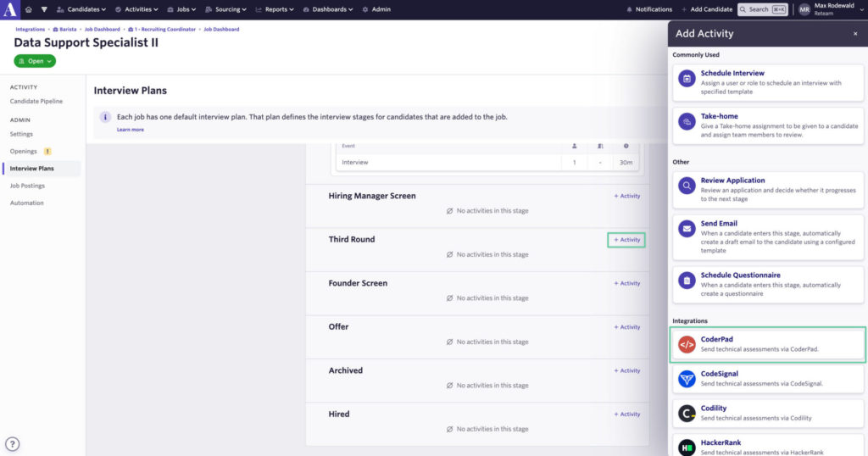The width and height of the screenshot is (868, 456).
Task: Open the Sourcing dropdown menu
Action: (225, 9)
